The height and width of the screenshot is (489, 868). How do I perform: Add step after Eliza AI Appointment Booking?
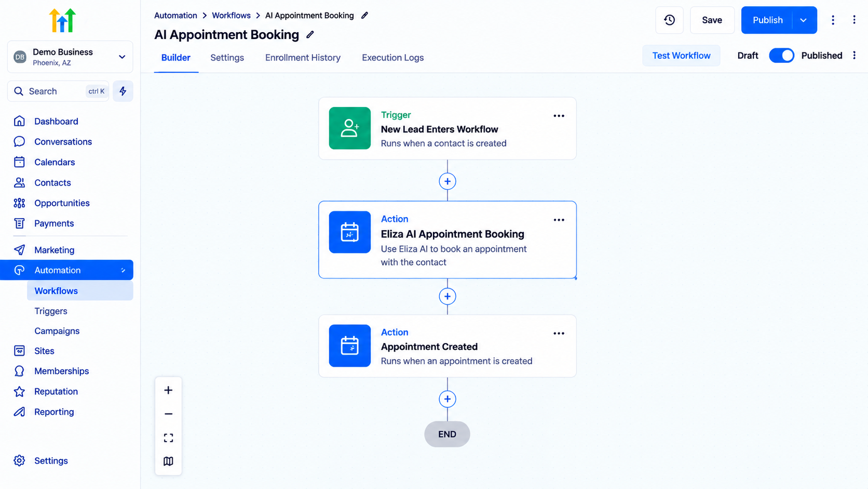tap(447, 296)
